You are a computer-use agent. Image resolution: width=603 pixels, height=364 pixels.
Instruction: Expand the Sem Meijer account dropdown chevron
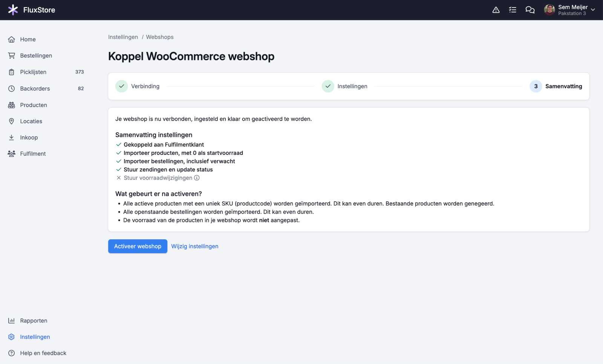[x=593, y=10]
